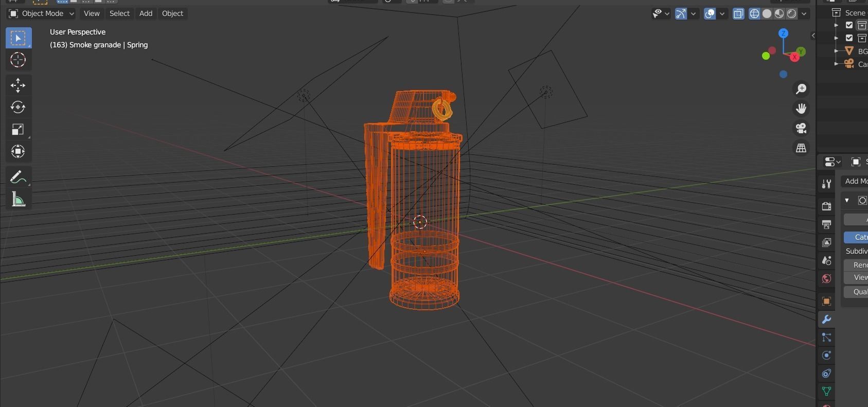The height and width of the screenshot is (407, 868).
Task: Switch to Solid viewport shading
Action: click(x=767, y=14)
